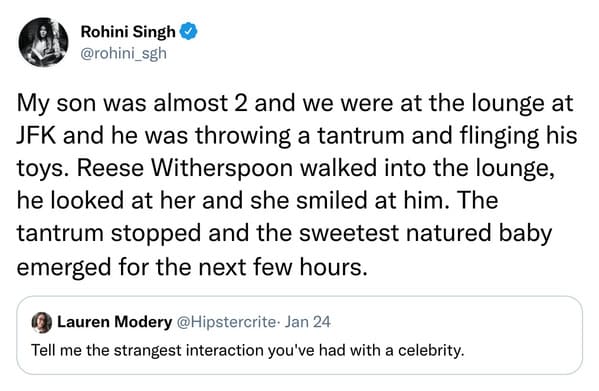Click the blue verified checkmark badge
Screen dimensions: 599x391
188,31
